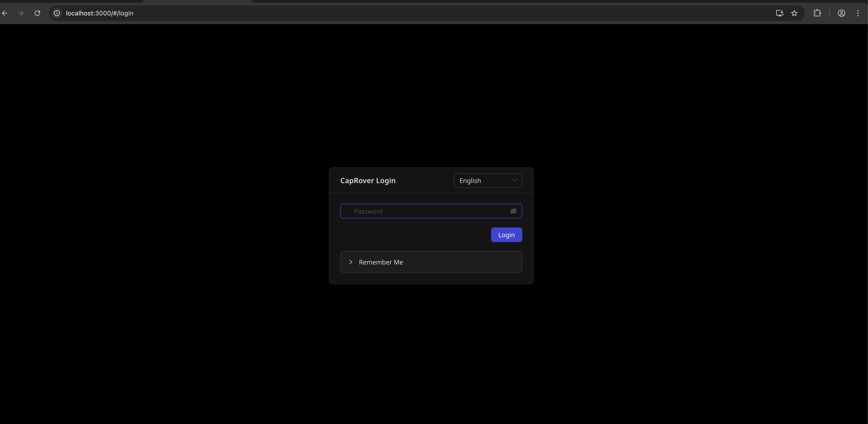
Task: Click the CapRover Login heading text
Action: [x=368, y=180]
